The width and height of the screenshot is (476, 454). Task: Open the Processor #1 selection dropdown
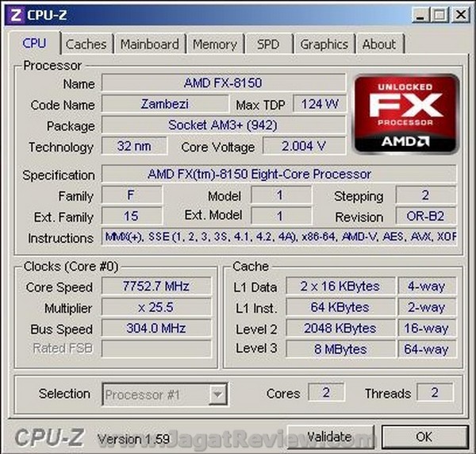pos(165,394)
